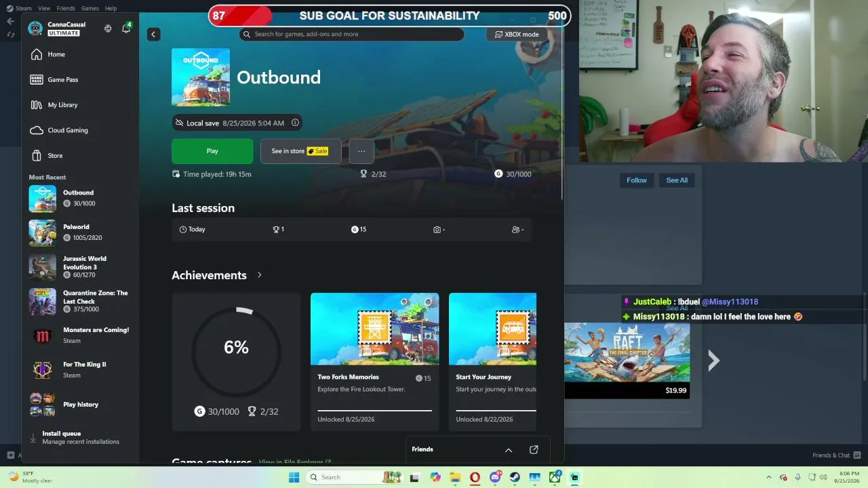Image resolution: width=868 pixels, height=488 pixels.
Task: Open the Windows Start menu
Action: tap(294, 477)
